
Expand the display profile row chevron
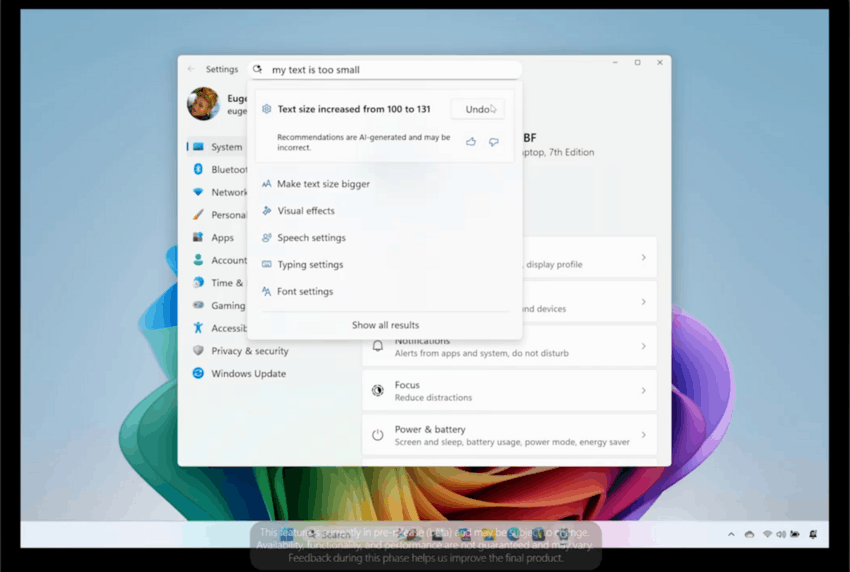pyautogui.click(x=643, y=258)
